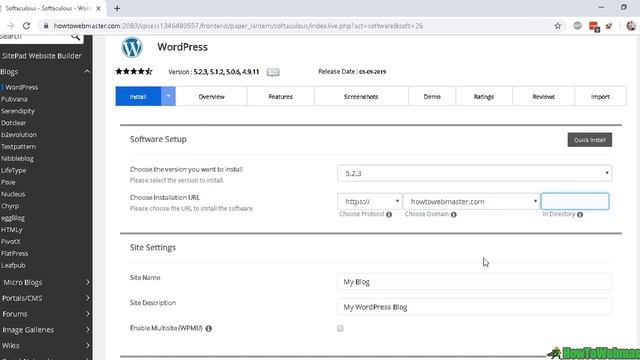Switch to the Reviews tab

543,96
